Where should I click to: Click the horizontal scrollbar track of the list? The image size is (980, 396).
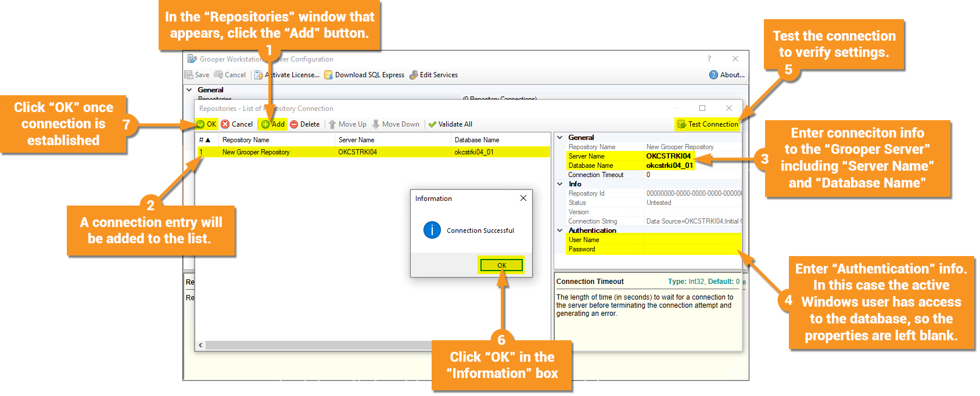318,345
